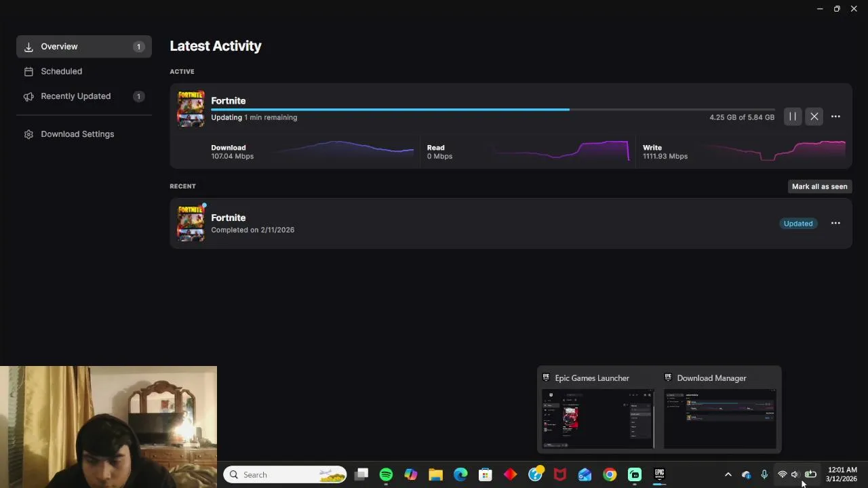Viewport: 868px width, 488px height.
Task: Click the recent Fortnite game thumbnail
Action: click(191, 222)
